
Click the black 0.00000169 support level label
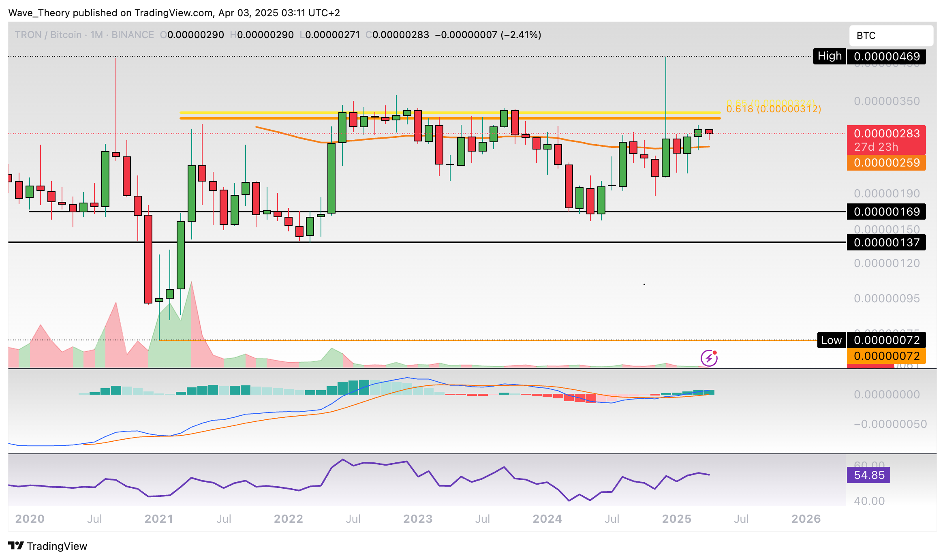click(x=886, y=212)
